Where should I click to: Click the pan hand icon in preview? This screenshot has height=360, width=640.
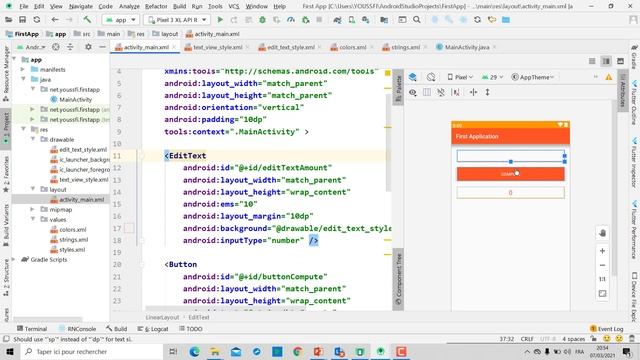pos(602,233)
